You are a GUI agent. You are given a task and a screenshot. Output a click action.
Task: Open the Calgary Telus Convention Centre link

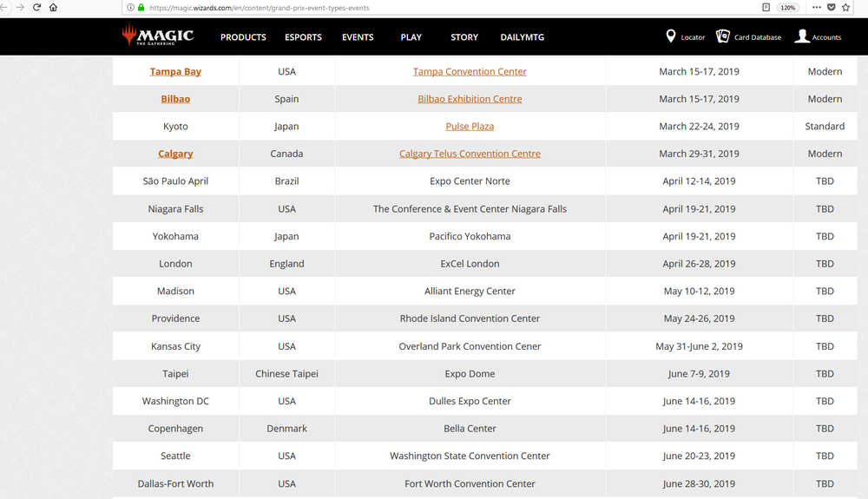coord(470,154)
